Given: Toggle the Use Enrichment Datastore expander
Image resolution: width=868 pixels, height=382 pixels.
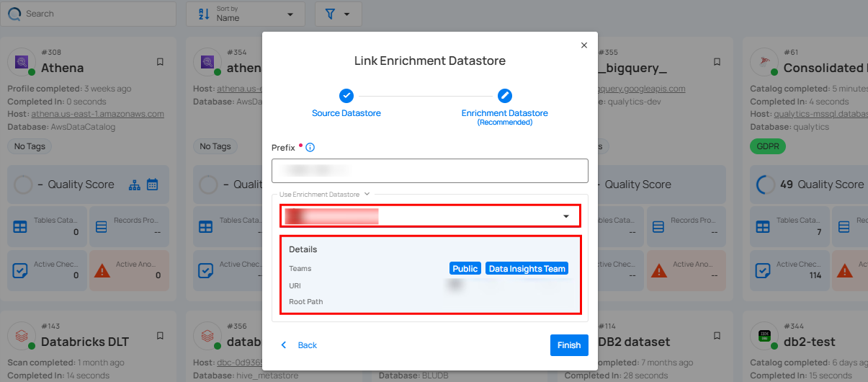Looking at the screenshot, I should tap(367, 194).
